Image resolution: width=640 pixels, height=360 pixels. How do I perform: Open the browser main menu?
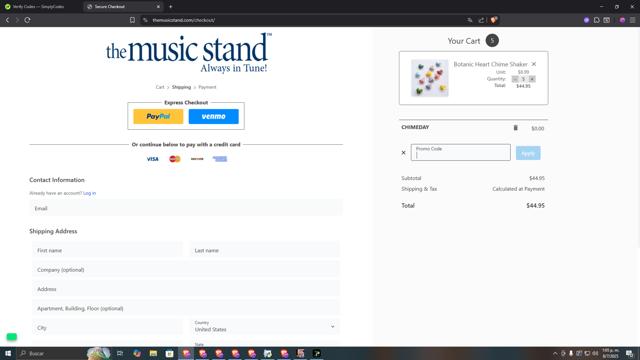click(632, 20)
